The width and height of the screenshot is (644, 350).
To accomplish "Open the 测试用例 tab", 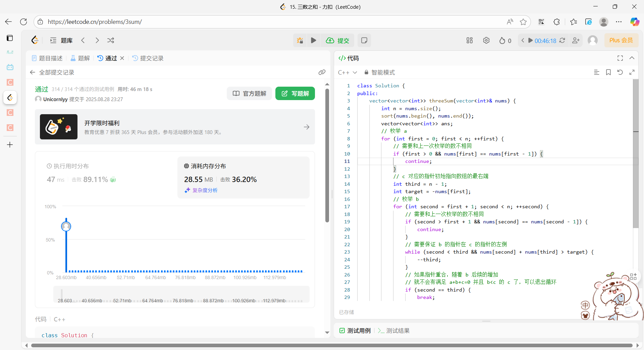I will pos(355,331).
